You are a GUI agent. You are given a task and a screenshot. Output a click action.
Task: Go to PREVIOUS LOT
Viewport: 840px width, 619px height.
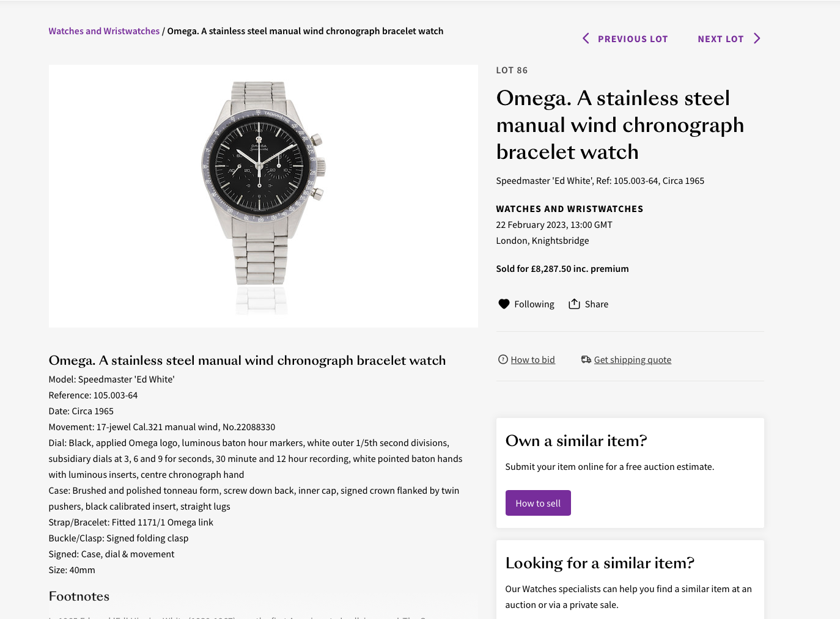pyautogui.click(x=633, y=39)
